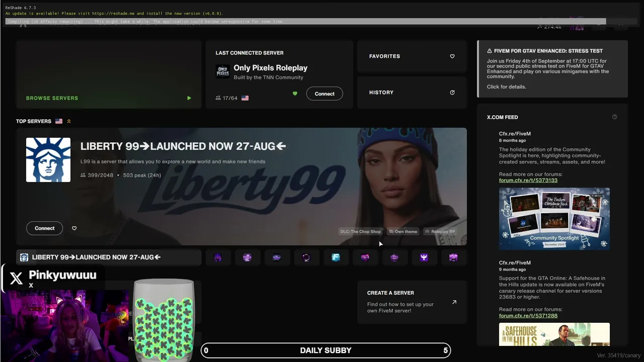Click the 'Roleplay RP' tag
This screenshot has height=362, width=644.
click(x=440, y=232)
